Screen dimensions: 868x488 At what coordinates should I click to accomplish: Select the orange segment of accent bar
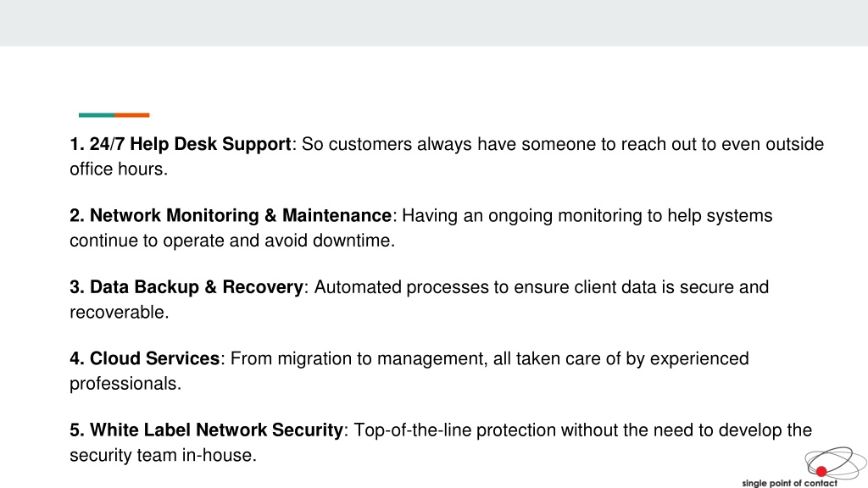click(131, 115)
